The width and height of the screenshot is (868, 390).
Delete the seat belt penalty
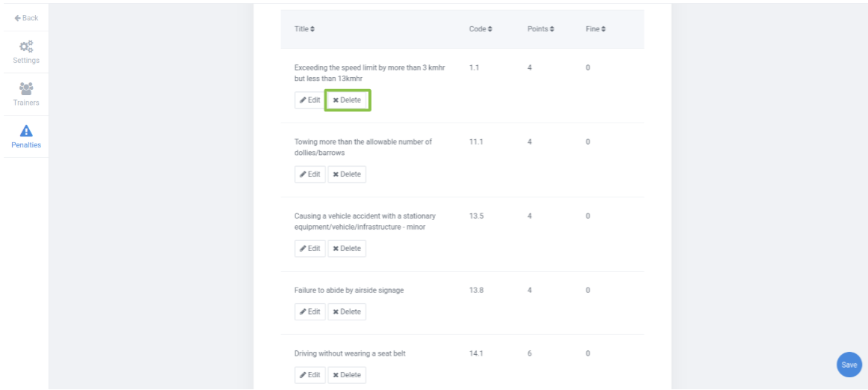347,375
